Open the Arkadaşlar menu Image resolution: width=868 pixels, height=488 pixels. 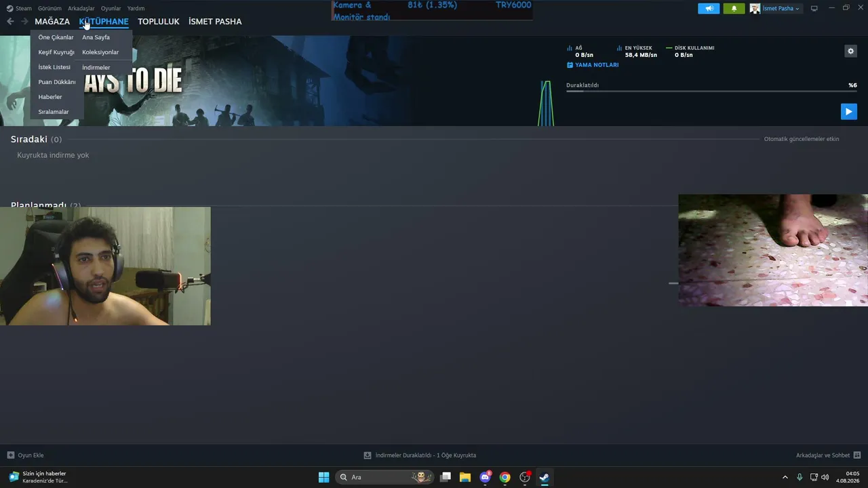81,9
